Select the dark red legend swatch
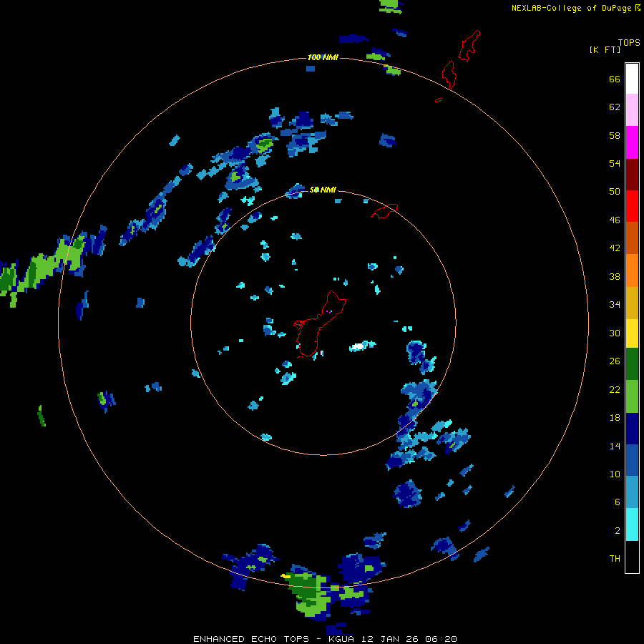 [x=632, y=175]
